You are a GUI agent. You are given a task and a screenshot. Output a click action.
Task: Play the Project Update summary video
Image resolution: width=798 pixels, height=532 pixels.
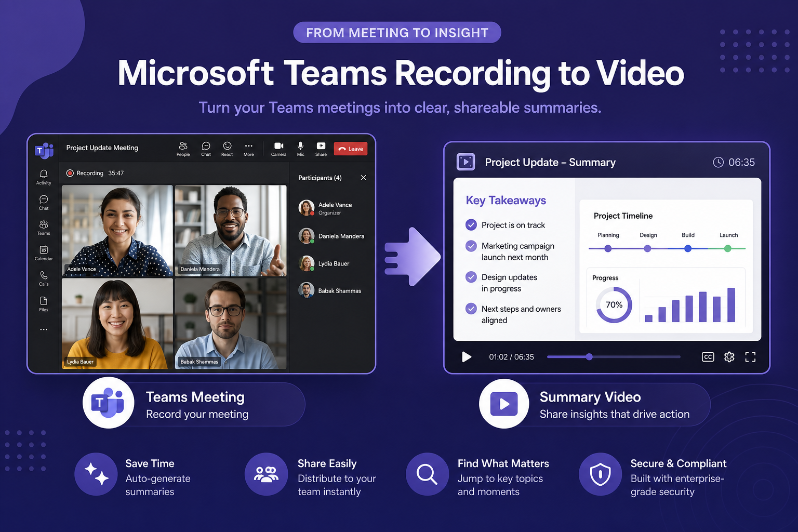(x=467, y=357)
